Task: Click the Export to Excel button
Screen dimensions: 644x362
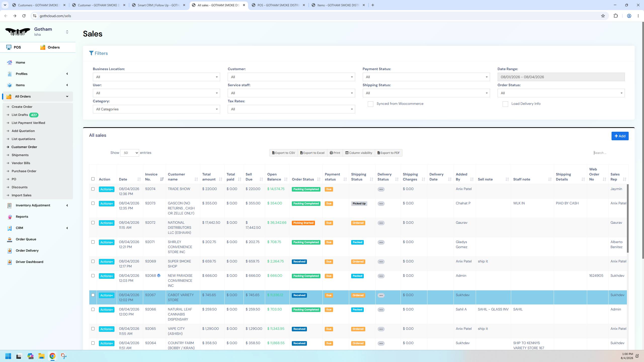Action: click(x=312, y=153)
